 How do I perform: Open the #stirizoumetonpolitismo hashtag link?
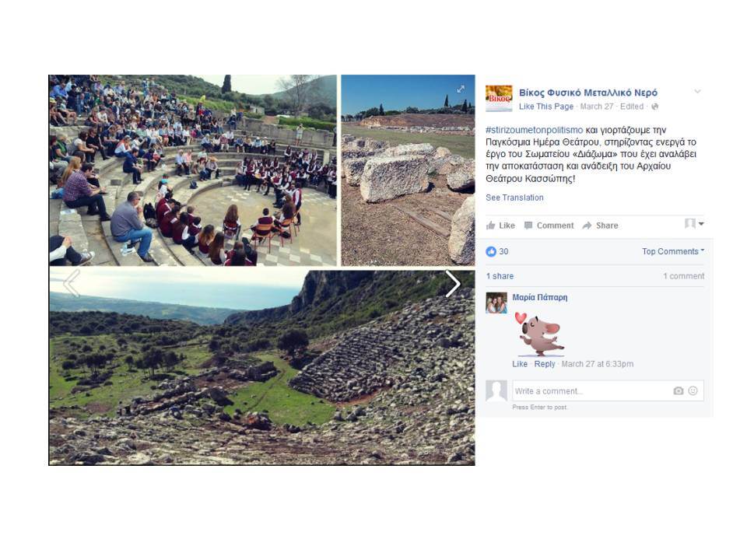tap(534, 130)
